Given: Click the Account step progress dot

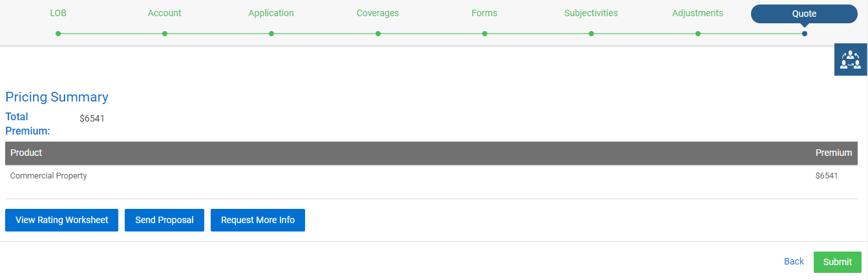Looking at the screenshot, I should 165,34.
